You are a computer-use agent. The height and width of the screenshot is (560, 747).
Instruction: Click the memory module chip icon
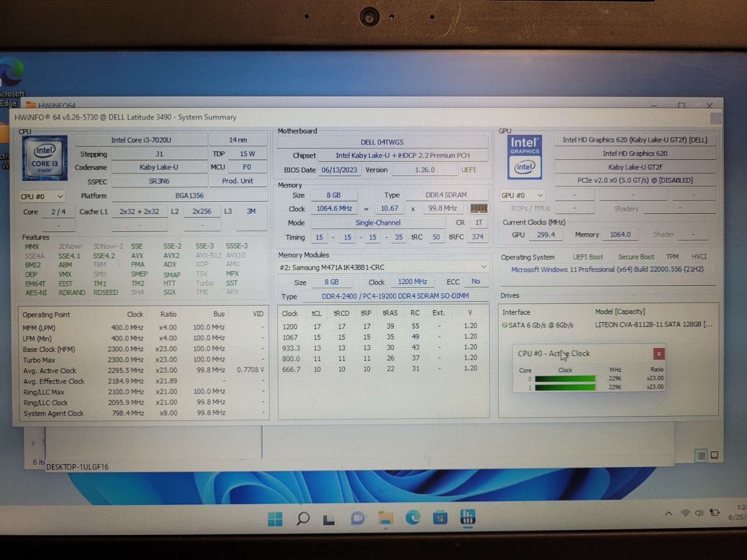479,208
